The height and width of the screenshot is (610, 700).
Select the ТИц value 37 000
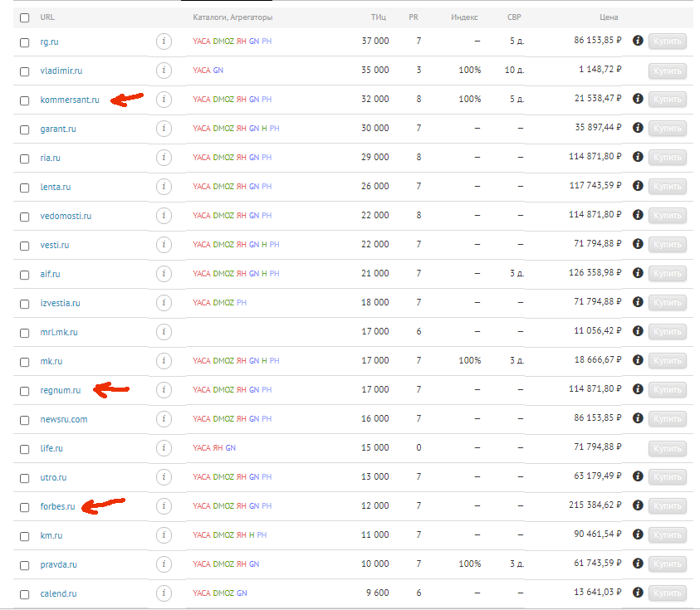(375, 41)
